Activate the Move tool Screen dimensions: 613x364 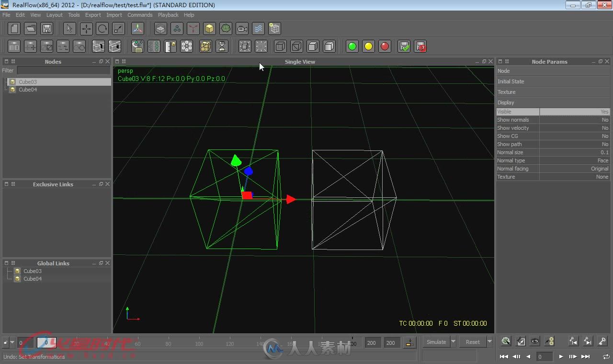(86, 29)
